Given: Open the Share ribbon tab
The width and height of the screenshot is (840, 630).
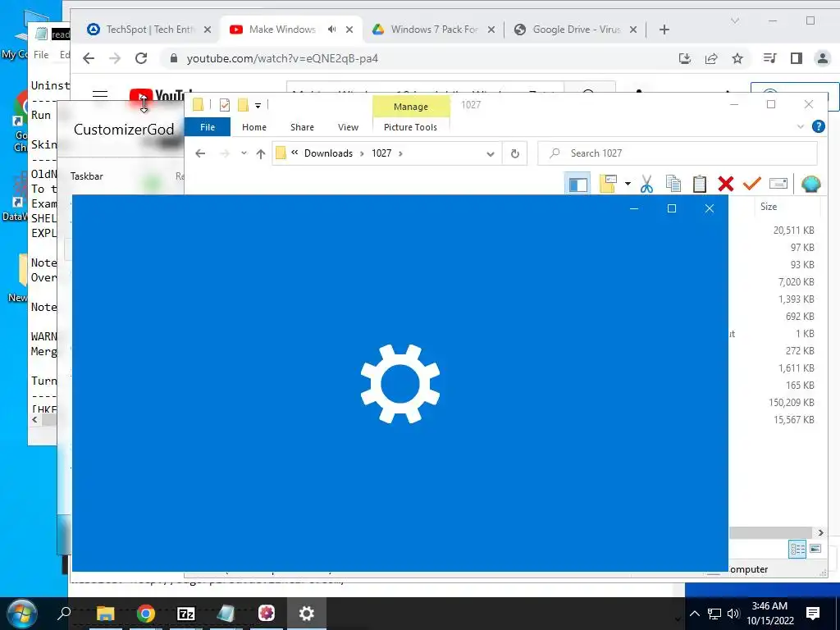Looking at the screenshot, I should click(302, 127).
